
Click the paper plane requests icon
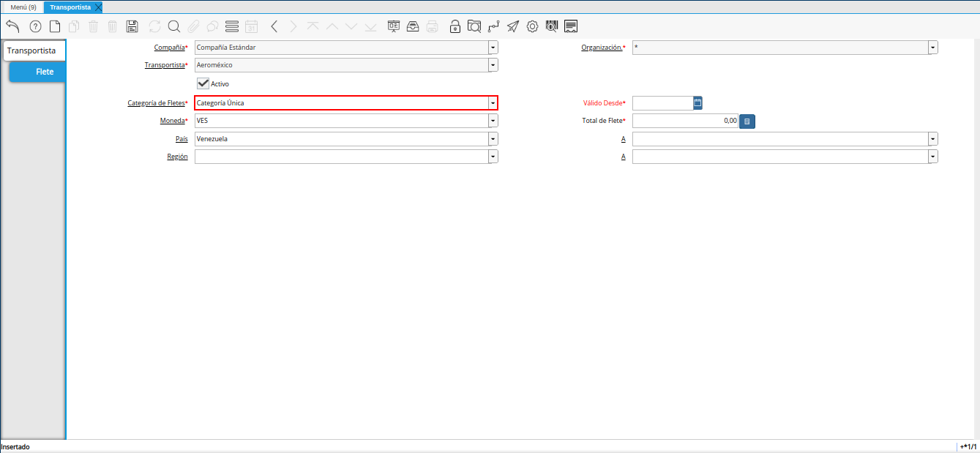pyautogui.click(x=513, y=26)
